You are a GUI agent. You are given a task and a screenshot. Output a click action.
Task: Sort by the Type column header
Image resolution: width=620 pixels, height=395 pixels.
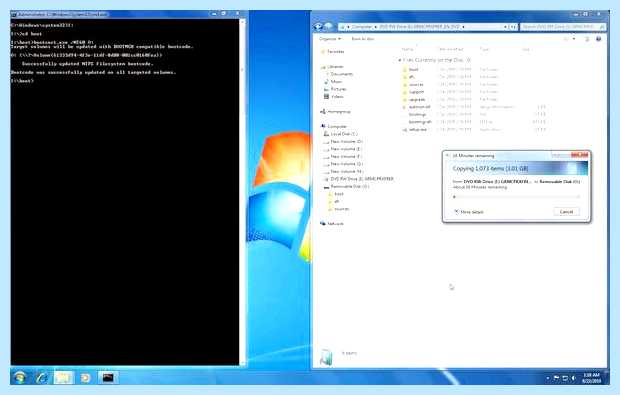pyautogui.click(x=484, y=49)
